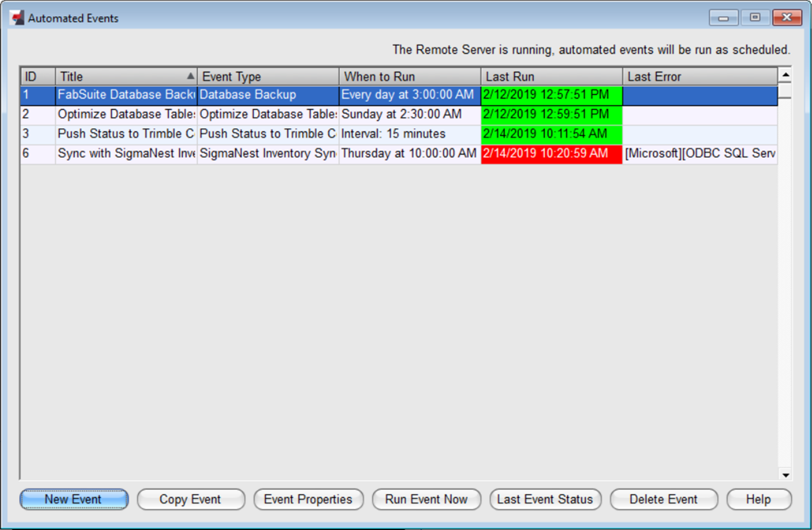812x530 pixels.
Task: Click Run Event Now
Action: (x=426, y=499)
